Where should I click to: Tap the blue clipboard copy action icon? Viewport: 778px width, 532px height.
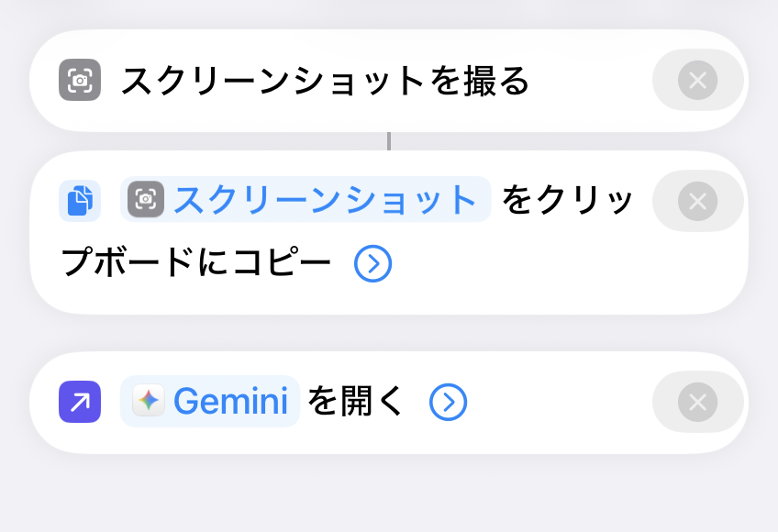(x=80, y=201)
